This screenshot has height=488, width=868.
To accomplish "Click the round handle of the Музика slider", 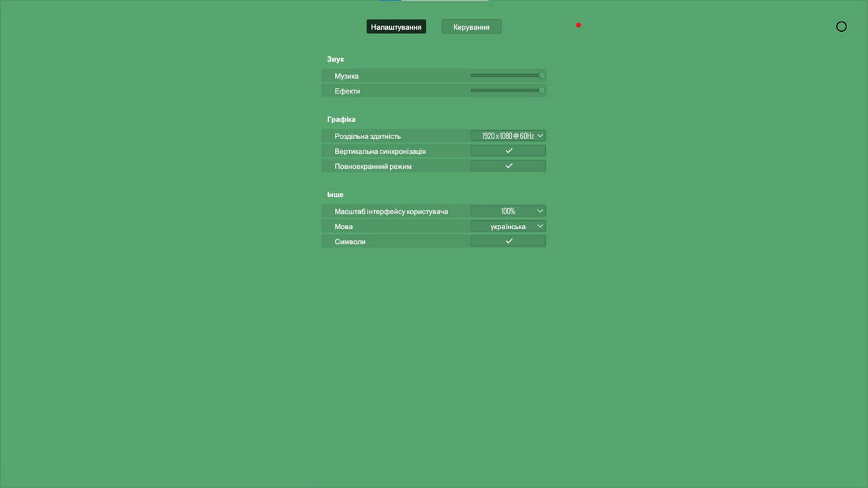I will coord(542,76).
